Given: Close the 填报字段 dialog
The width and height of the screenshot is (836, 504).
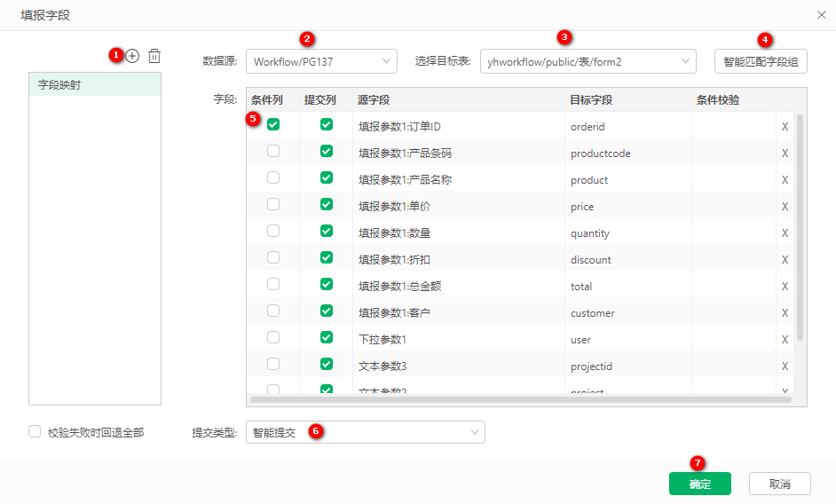Looking at the screenshot, I should (822, 15).
